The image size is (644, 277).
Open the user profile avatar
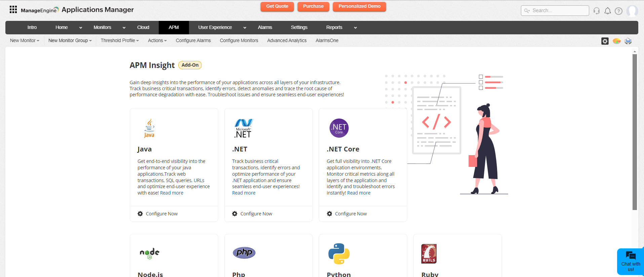(x=632, y=11)
